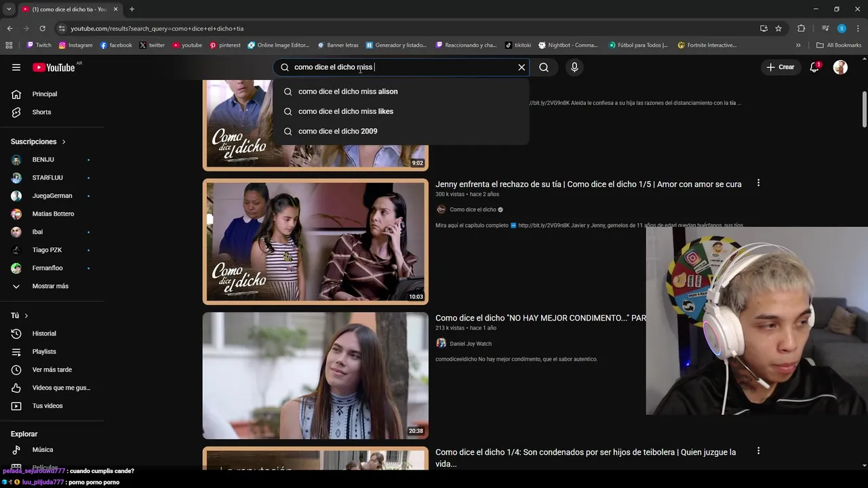
Task: Open the Nightbot Commands bookmark
Action: 568,45
